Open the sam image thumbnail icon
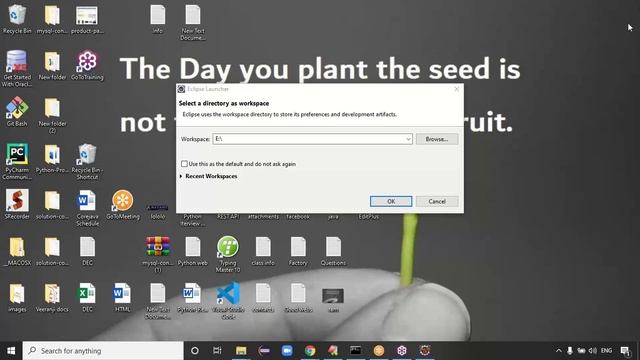Screen dimensions: 640x360 [x=333, y=300]
